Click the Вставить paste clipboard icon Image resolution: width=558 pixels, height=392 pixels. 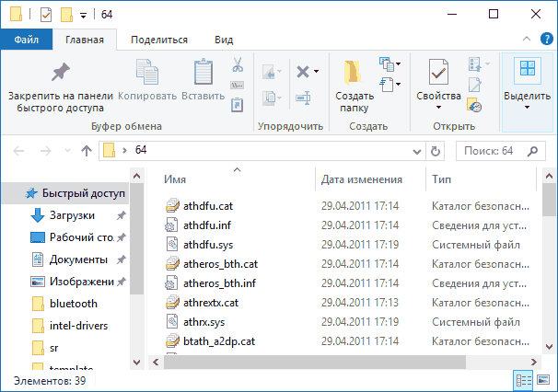(x=203, y=72)
